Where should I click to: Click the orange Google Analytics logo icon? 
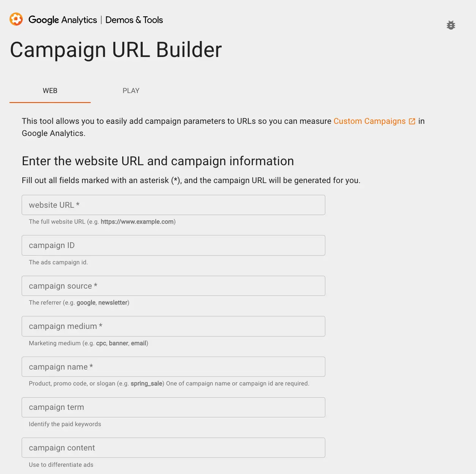click(16, 19)
